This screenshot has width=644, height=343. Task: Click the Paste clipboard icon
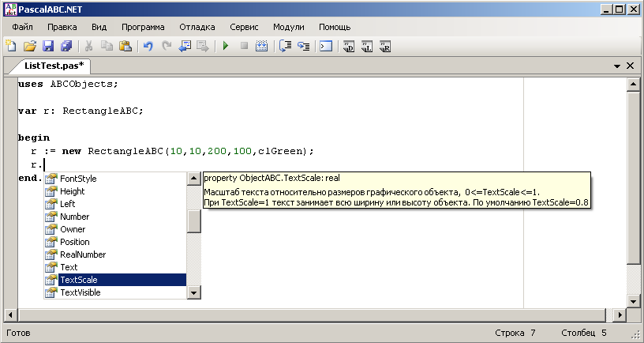click(x=125, y=46)
